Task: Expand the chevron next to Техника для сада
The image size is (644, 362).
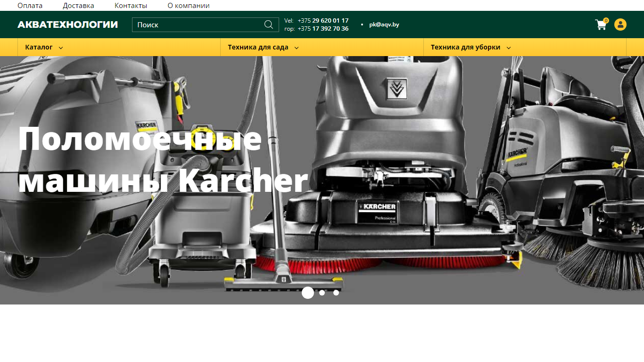Action: [x=297, y=48]
